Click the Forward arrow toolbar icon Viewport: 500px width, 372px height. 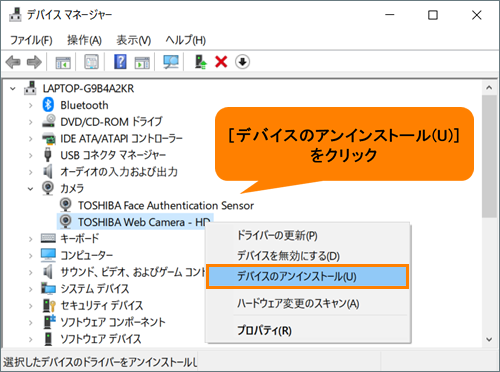click(34, 62)
